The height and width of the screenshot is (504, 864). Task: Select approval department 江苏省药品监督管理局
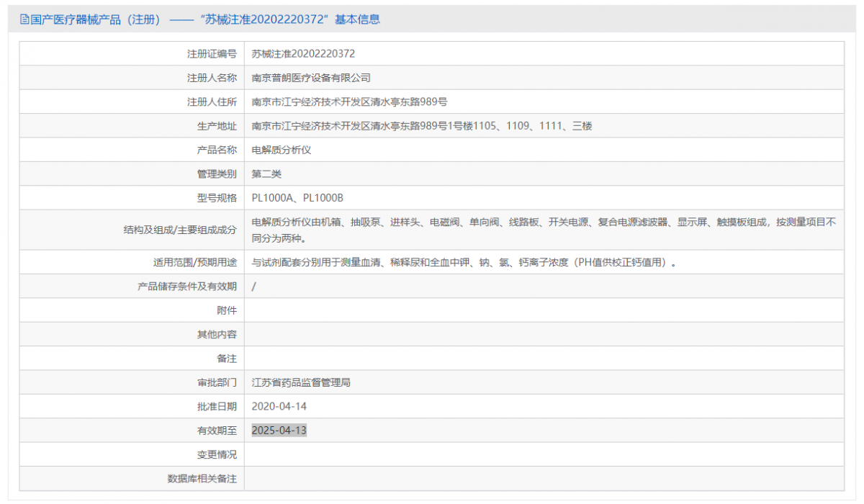tap(301, 383)
